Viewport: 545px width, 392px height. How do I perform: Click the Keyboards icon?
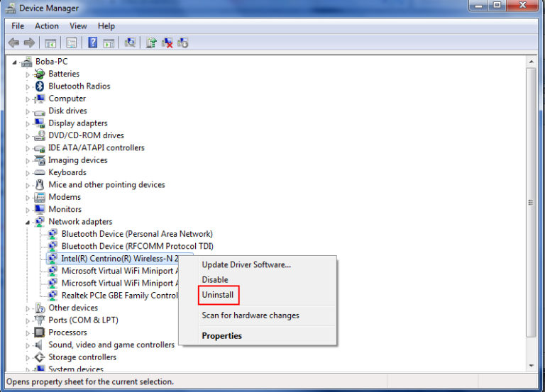coord(39,172)
